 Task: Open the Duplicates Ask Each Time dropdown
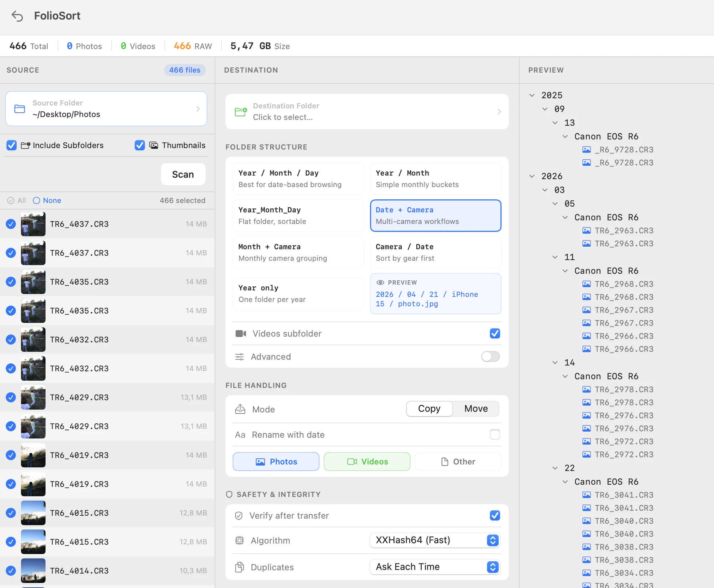435,567
